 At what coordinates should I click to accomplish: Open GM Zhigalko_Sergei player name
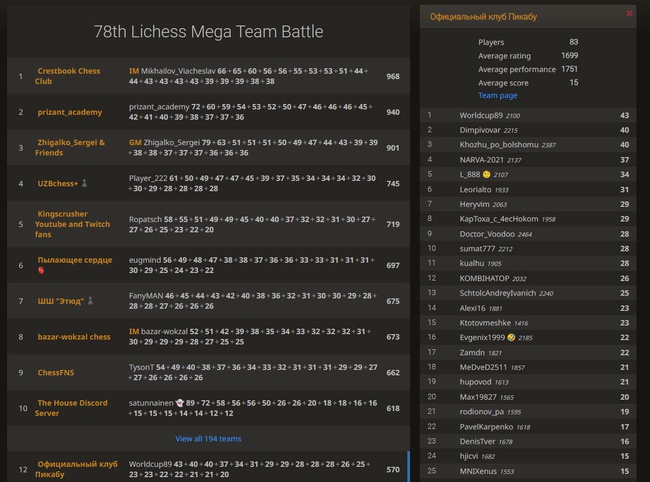tap(164, 142)
